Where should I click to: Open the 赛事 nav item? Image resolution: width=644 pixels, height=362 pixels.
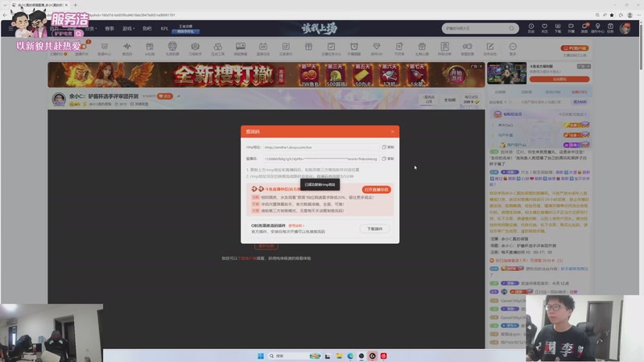point(109,29)
